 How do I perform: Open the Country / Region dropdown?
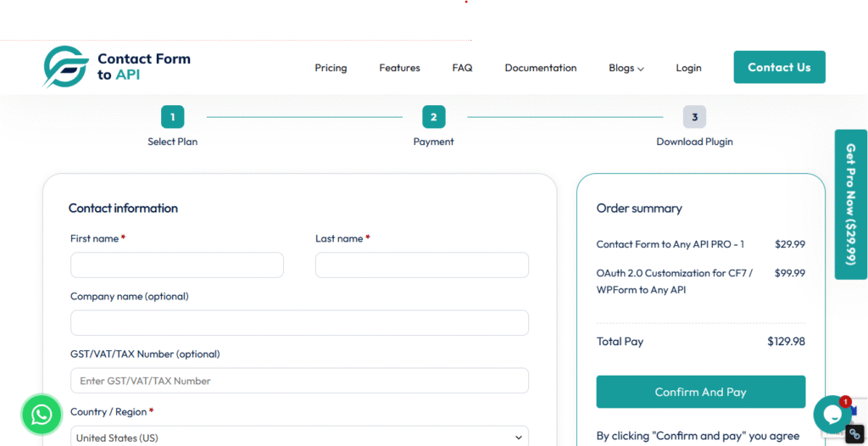coord(299,438)
